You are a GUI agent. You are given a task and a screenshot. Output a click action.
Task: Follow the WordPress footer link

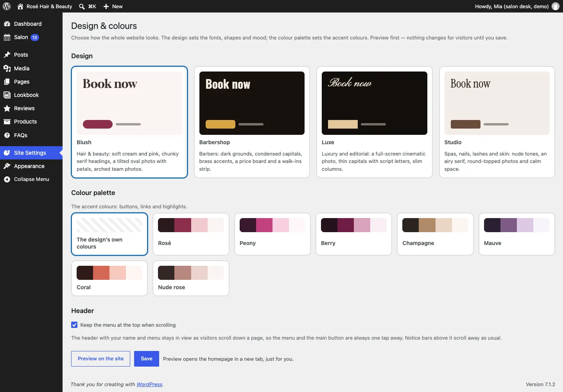149,384
